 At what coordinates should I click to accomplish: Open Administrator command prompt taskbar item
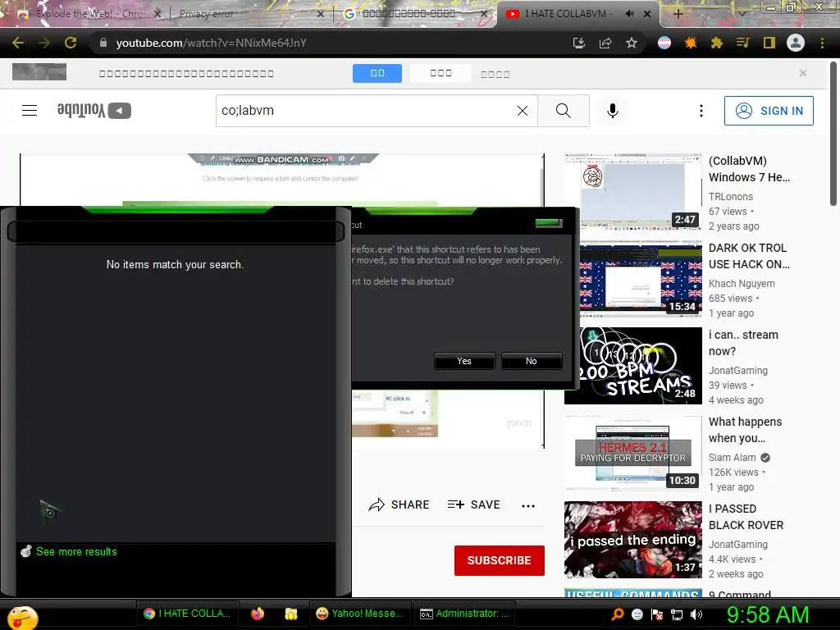point(464,614)
